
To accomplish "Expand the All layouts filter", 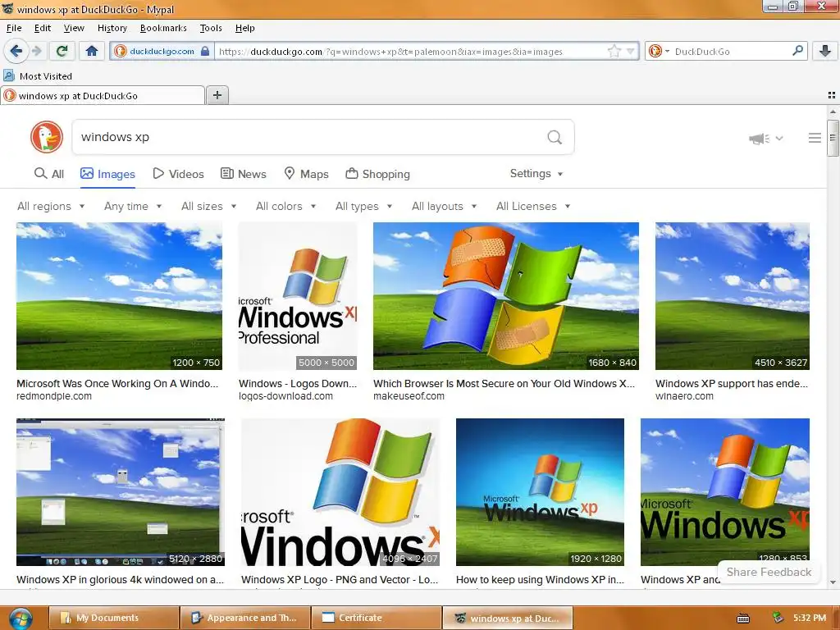I will pyautogui.click(x=444, y=206).
